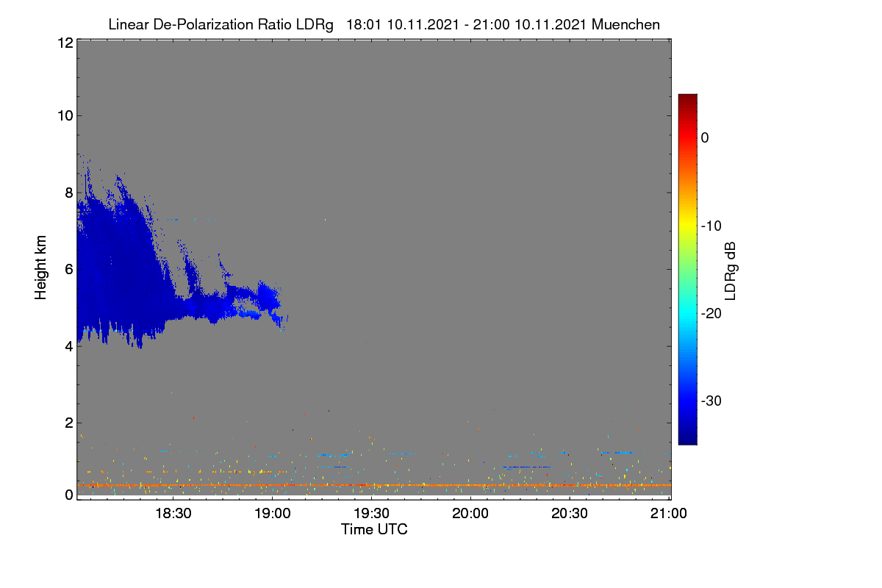Click the plot title 'Linear De-Polarization Ratio LDRg'
Screen dimensions: 882x588
(220, 25)
